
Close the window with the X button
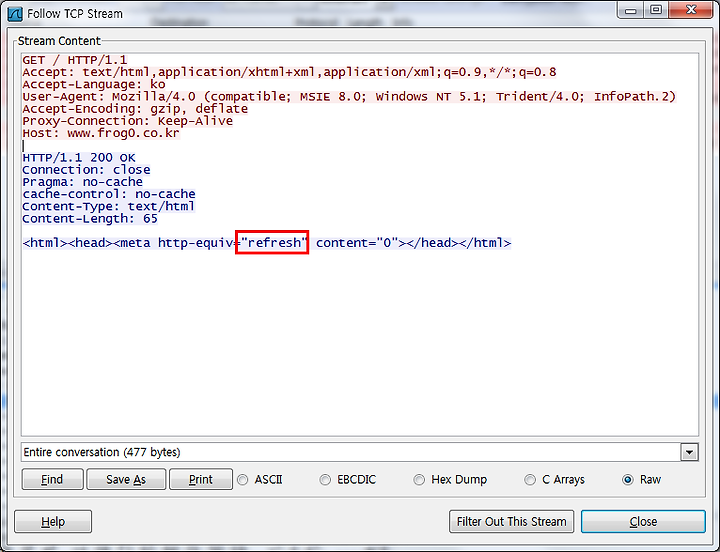(x=691, y=10)
